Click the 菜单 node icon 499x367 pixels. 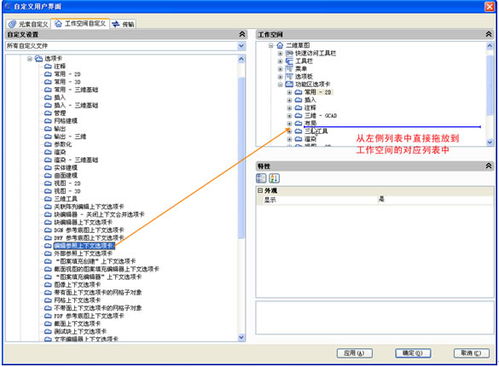289,69
